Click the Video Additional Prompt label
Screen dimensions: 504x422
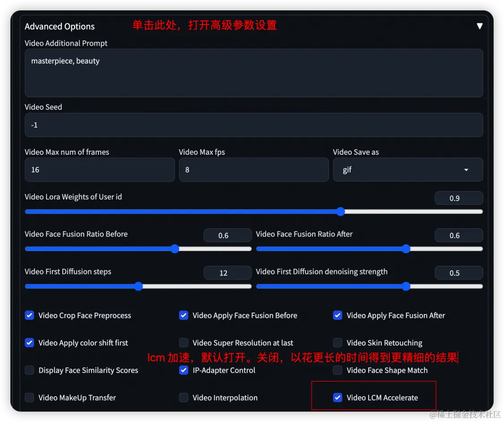click(x=66, y=43)
